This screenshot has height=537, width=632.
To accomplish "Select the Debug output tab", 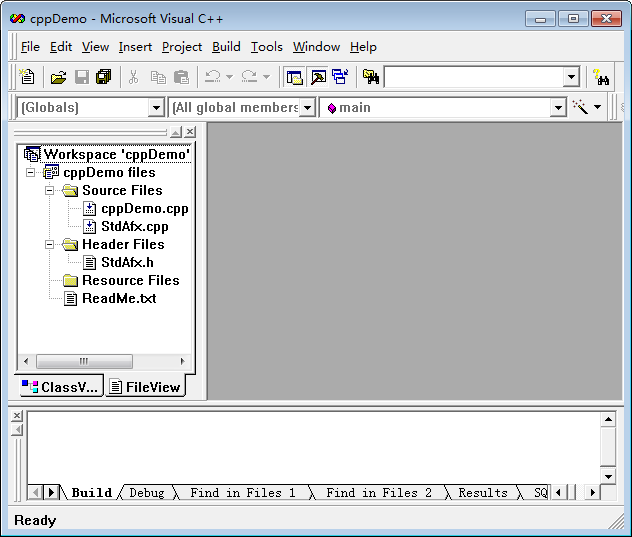I will click(147, 493).
